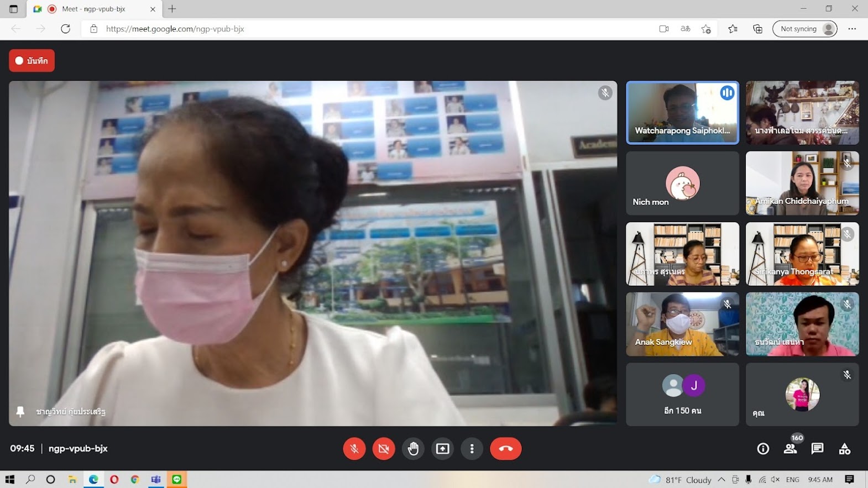Open Chrome from taskbar

(135, 479)
